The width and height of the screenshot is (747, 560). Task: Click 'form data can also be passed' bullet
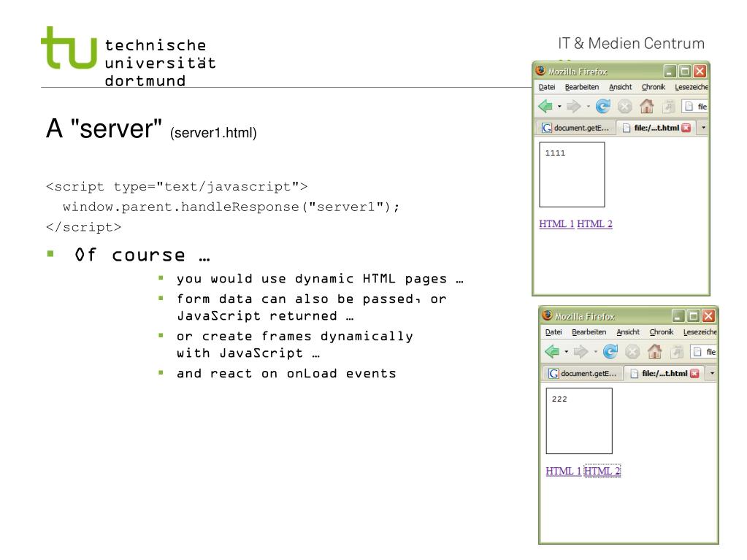coord(312,307)
